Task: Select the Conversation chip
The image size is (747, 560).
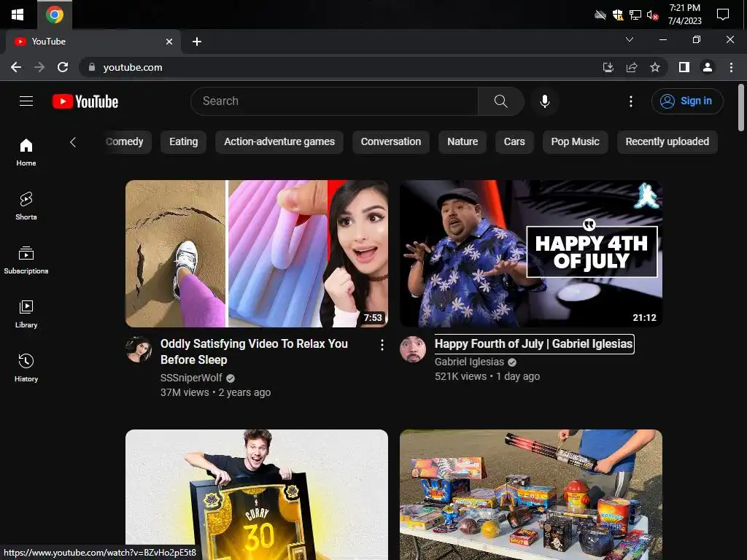Action: tap(391, 142)
